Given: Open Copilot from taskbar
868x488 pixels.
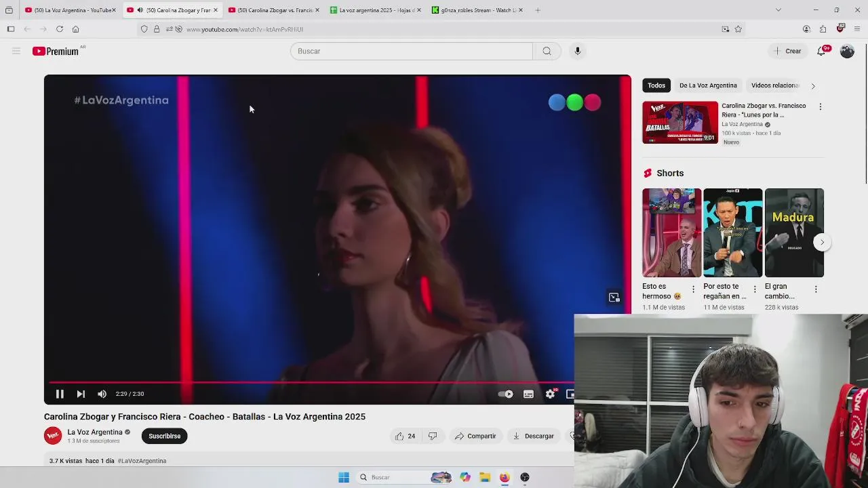Looking at the screenshot, I should (x=465, y=477).
